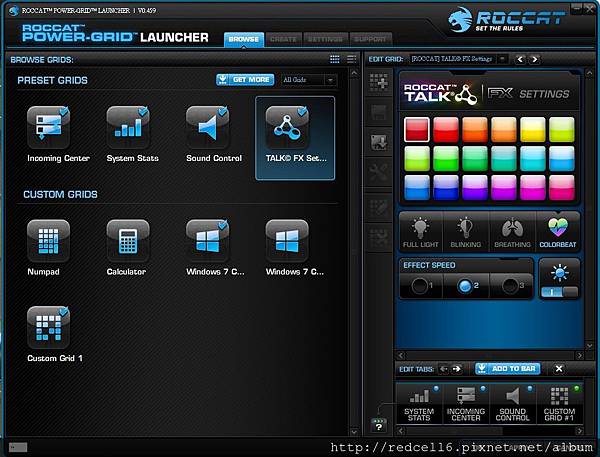Pick the hot pink last swatch
The width and height of the screenshot is (600, 457).
561,188
